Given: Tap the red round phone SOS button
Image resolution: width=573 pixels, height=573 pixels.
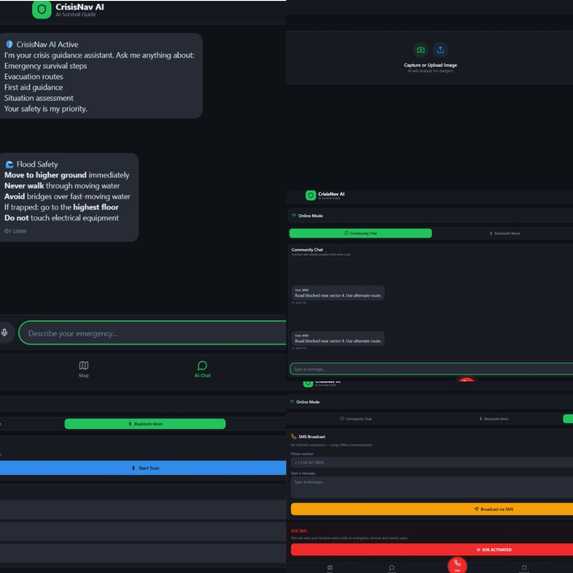Looking at the screenshot, I should tap(457, 565).
